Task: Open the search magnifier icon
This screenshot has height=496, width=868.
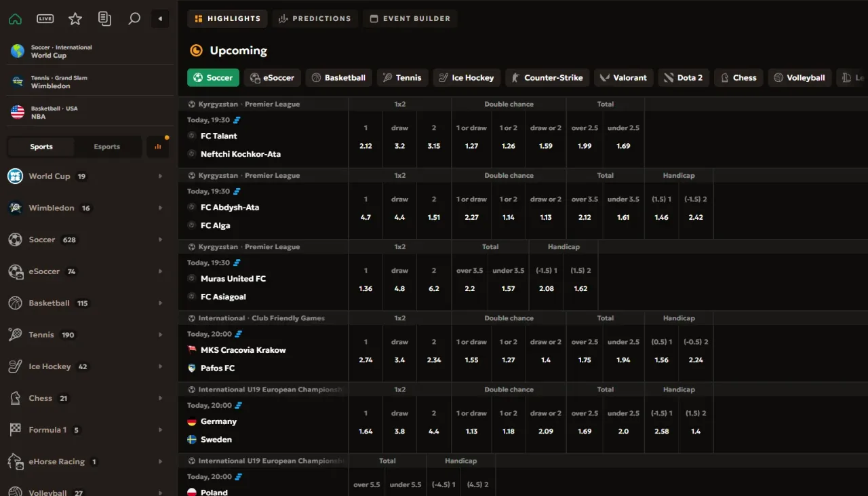Action: (x=134, y=19)
